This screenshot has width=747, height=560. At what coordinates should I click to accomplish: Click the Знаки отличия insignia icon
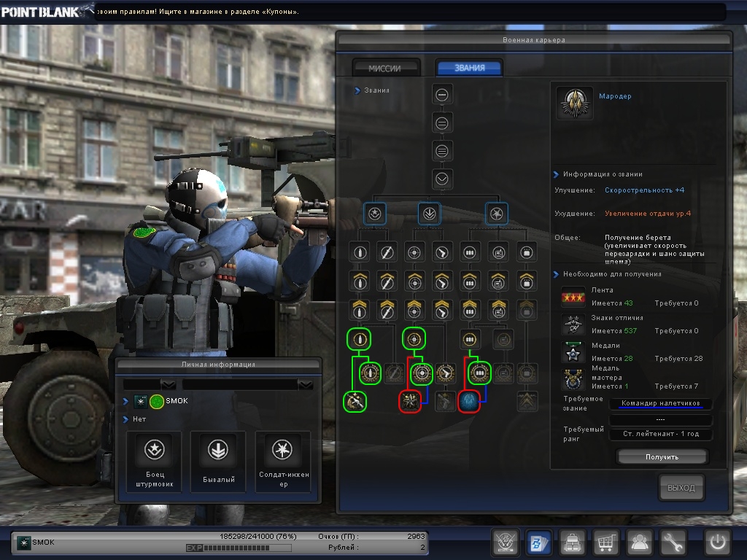573,324
